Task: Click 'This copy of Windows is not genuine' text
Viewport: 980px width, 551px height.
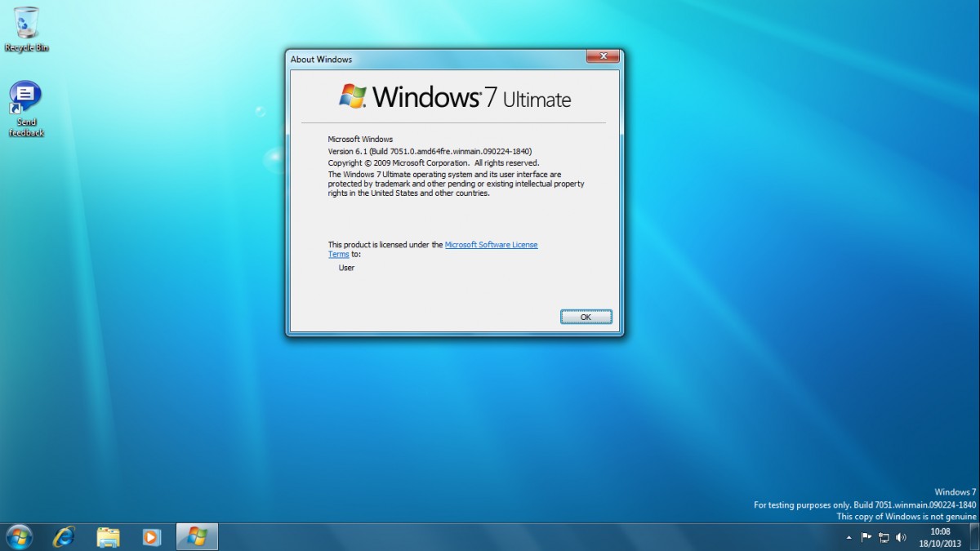Action: click(x=906, y=517)
